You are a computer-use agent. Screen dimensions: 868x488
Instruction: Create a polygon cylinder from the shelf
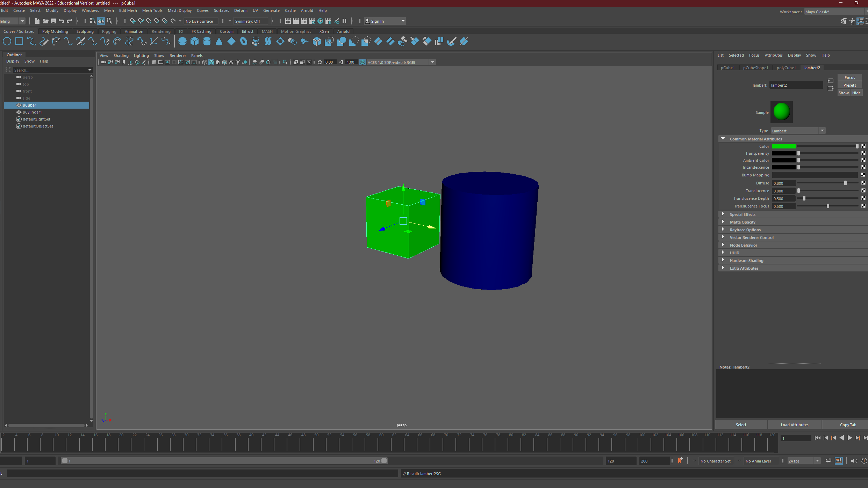[207, 42]
